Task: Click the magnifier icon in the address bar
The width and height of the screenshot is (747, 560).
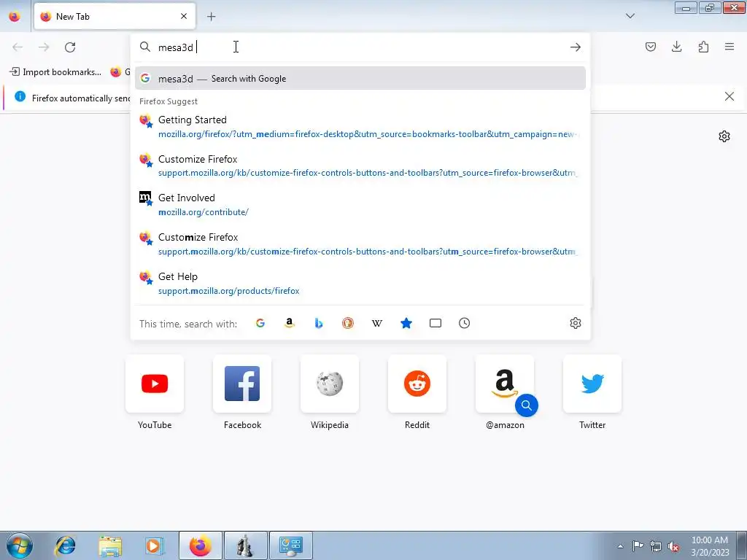Action: (x=145, y=47)
